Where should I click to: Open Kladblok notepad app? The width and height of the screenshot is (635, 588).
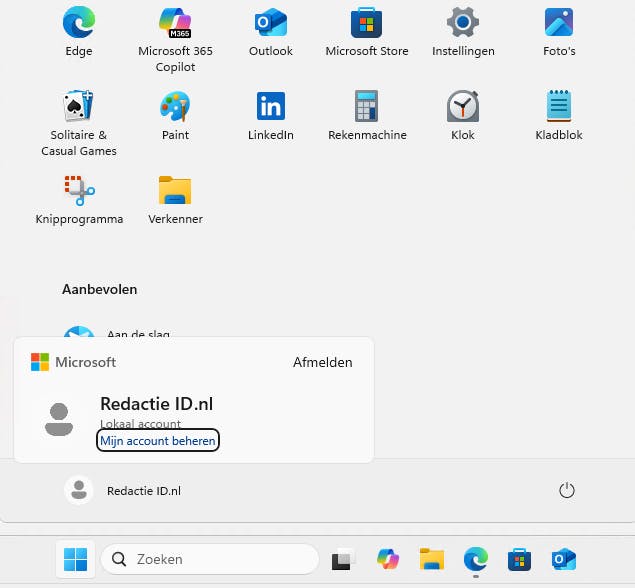pos(559,116)
